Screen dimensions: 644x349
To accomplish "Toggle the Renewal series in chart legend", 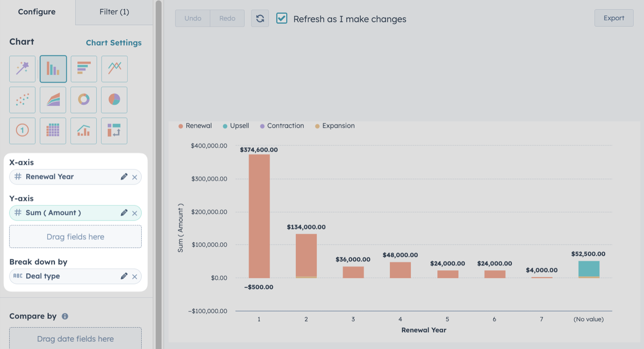I will (x=195, y=126).
